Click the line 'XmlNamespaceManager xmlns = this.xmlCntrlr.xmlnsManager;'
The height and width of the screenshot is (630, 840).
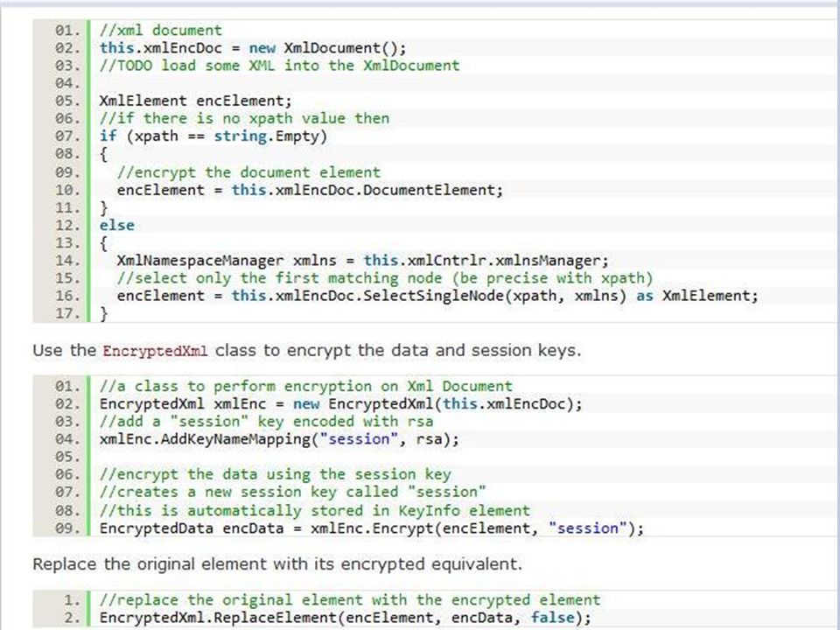click(362, 261)
